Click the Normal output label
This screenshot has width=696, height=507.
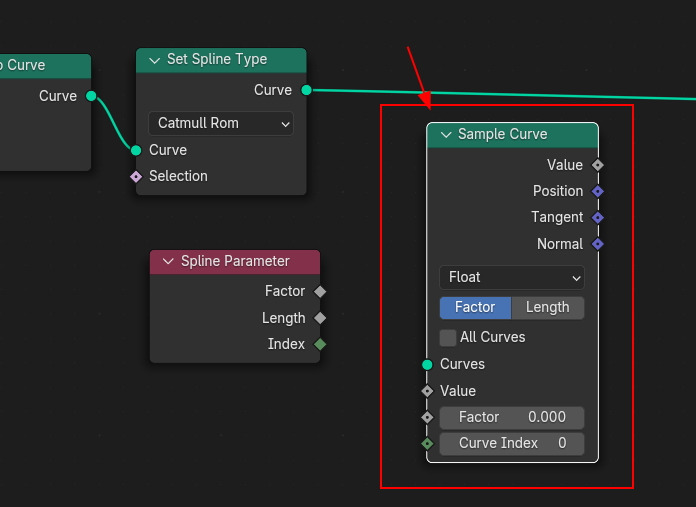click(x=560, y=244)
